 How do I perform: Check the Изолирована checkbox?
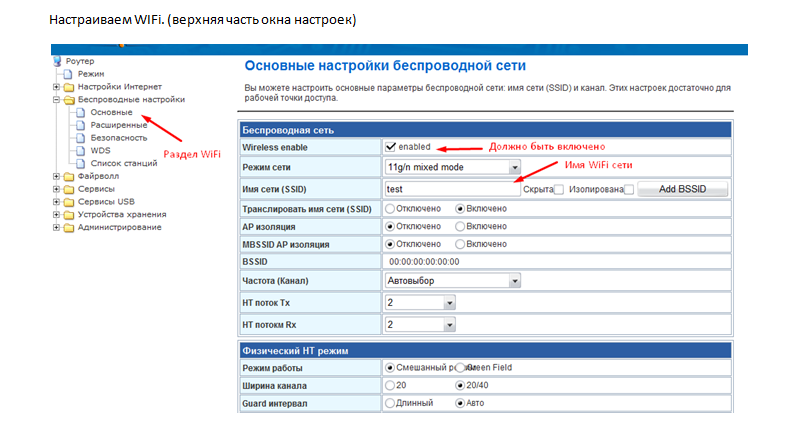point(629,189)
